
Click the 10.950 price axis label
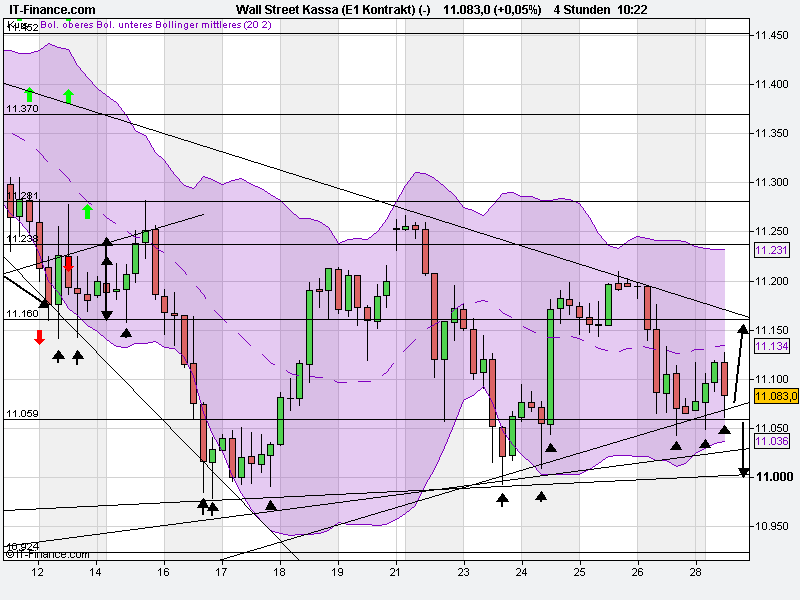click(x=771, y=526)
